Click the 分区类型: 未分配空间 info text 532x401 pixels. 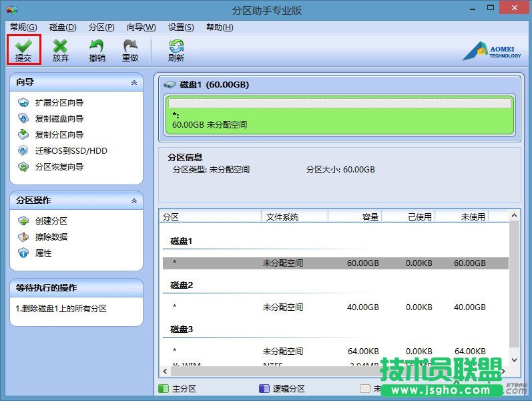pos(211,169)
